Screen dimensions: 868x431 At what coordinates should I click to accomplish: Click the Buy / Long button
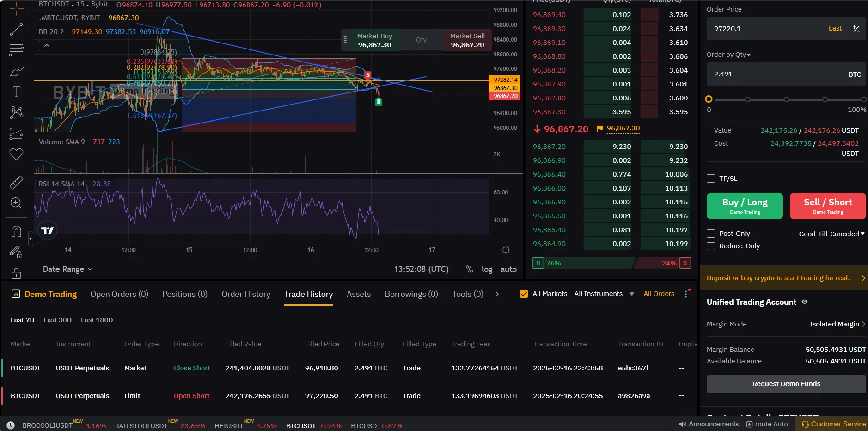pos(745,206)
